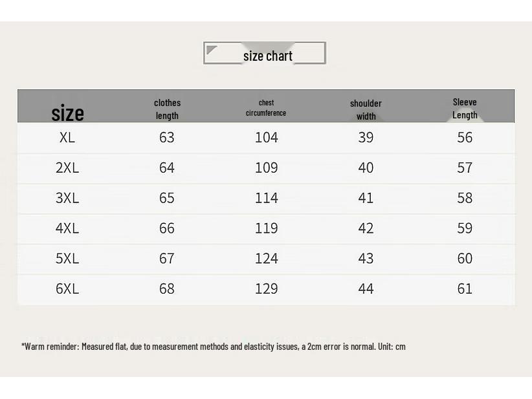Select the "Sleeve Length" column header
This screenshot has height=399, width=532.
[x=465, y=108]
